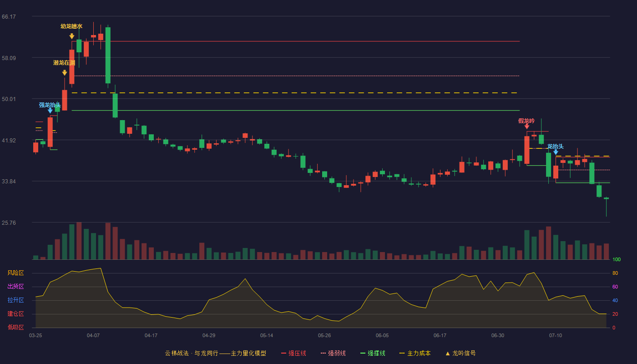Select the blue 40 indicator axis value
Image resolution: width=637 pixels, height=364 pixels.
click(615, 301)
